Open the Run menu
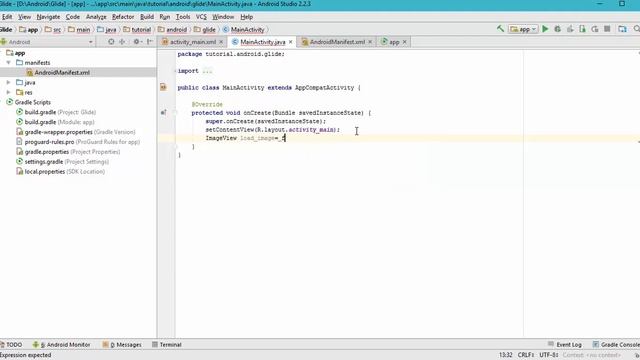The width and height of the screenshot is (640, 360). coord(164,17)
